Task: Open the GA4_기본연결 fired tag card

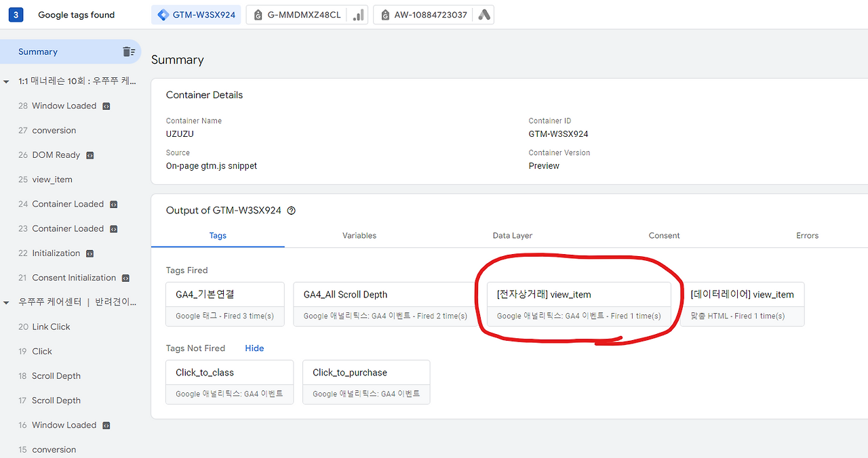Action: 225,304
